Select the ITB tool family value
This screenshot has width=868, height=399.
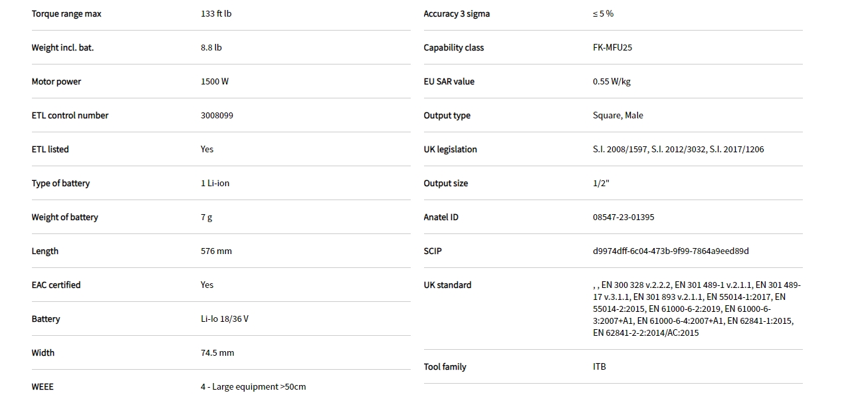click(x=599, y=367)
